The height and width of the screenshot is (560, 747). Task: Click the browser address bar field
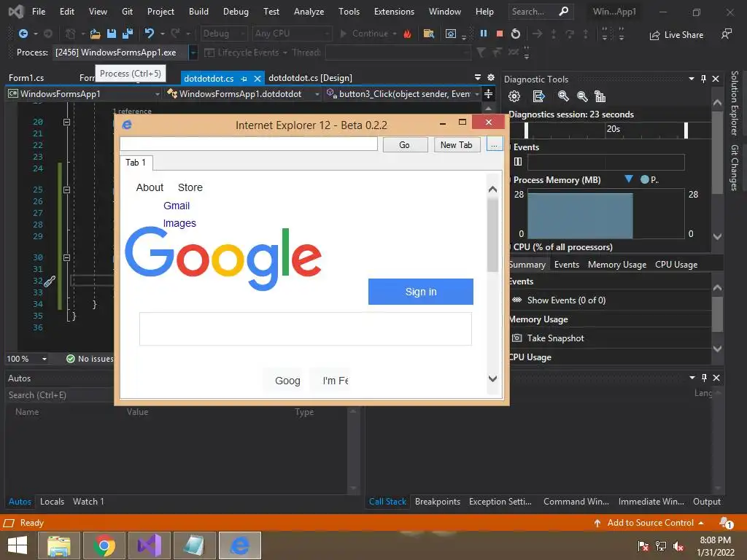(x=249, y=144)
